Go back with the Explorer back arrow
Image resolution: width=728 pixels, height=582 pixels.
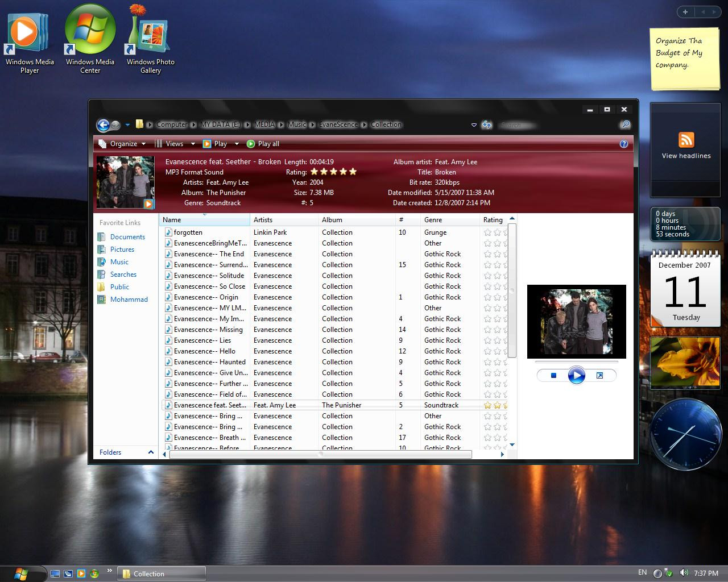103,125
